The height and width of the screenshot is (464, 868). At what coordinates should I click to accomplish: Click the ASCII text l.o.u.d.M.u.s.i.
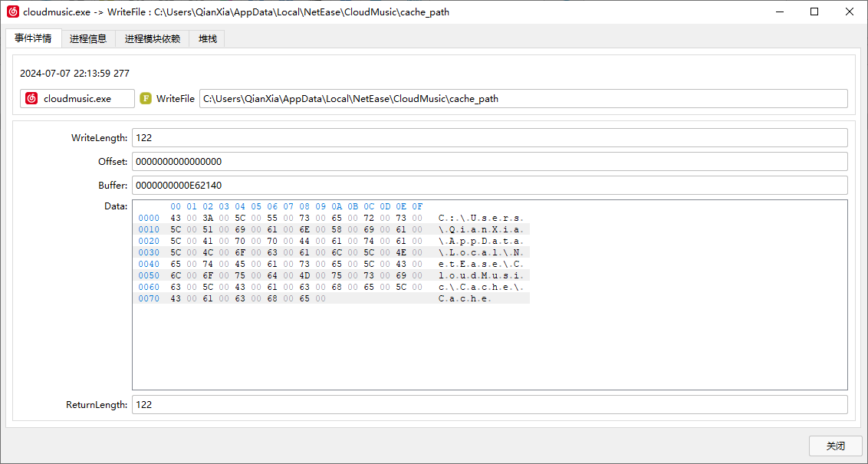click(481, 276)
